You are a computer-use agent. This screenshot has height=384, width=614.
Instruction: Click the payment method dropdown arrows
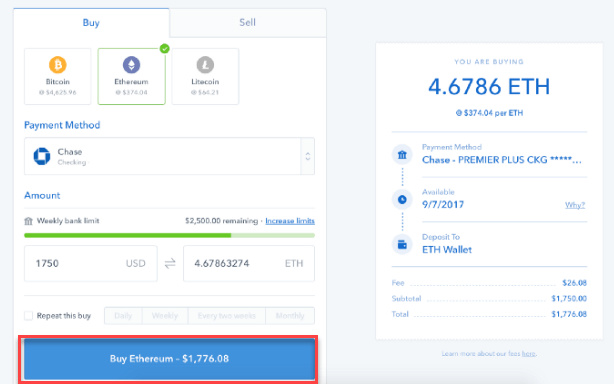tap(308, 156)
